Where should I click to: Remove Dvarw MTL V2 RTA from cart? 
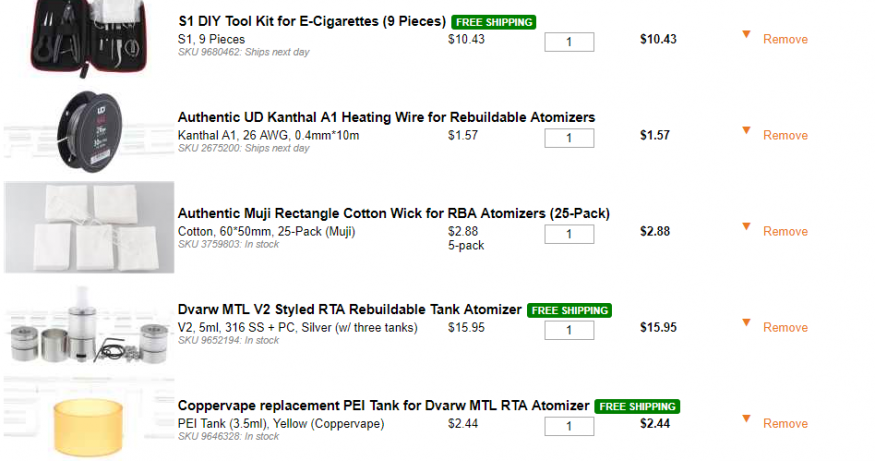(785, 328)
